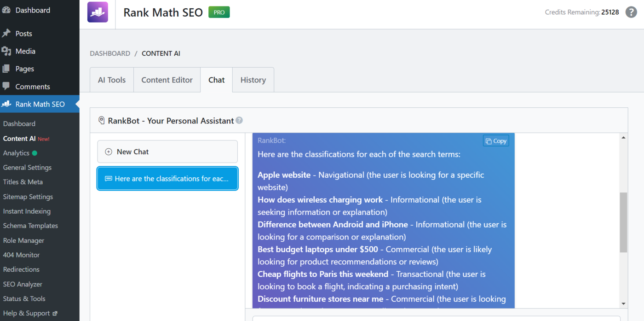Open Redirections
644x321 pixels.
click(x=21, y=269)
